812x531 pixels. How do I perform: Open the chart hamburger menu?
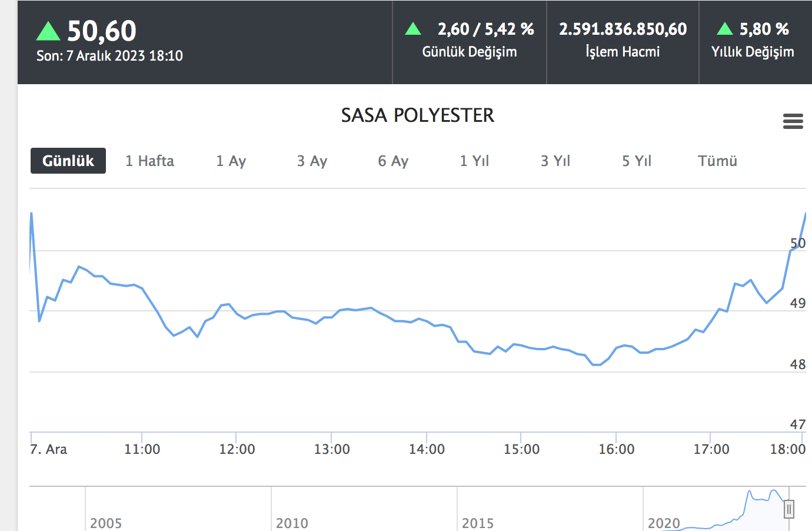(x=793, y=121)
